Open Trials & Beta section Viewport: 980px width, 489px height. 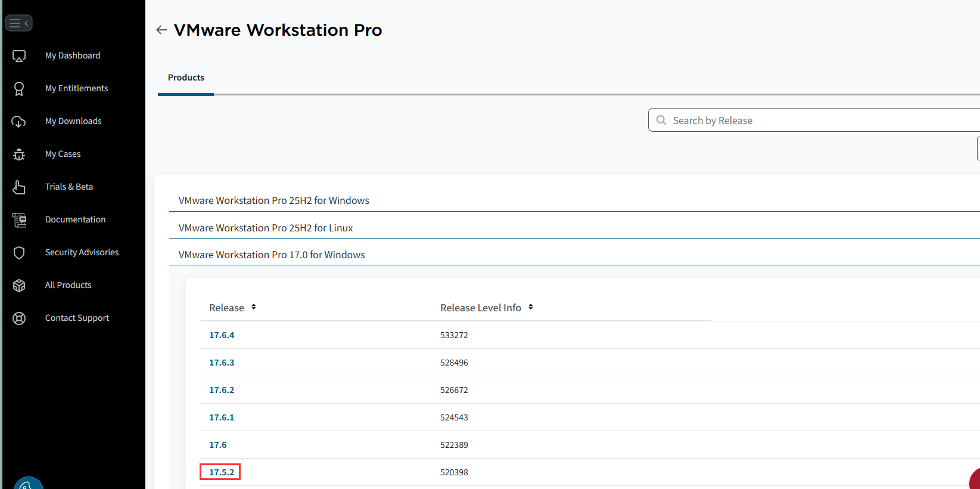pos(69,187)
